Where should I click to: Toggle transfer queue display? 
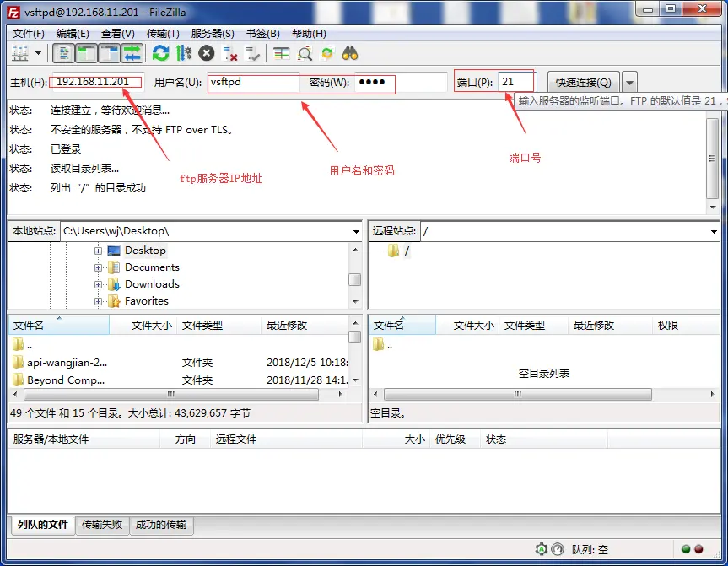pyautogui.click(x=132, y=53)
